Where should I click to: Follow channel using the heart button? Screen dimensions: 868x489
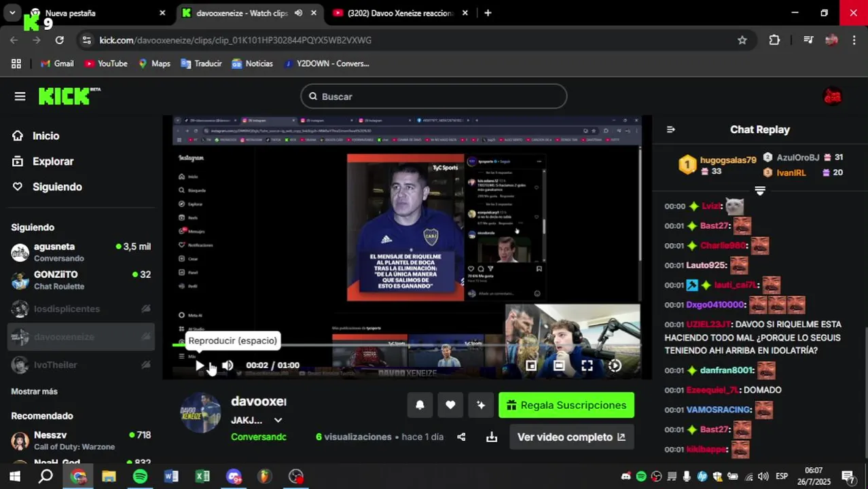tap(450, 405)
